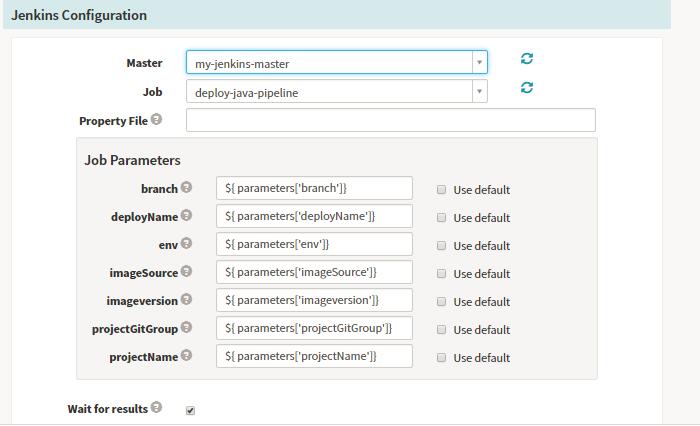This screenshot has height=426, width=700.
Task: Click help icon beside branch parameter
Action: coord(187,187)
